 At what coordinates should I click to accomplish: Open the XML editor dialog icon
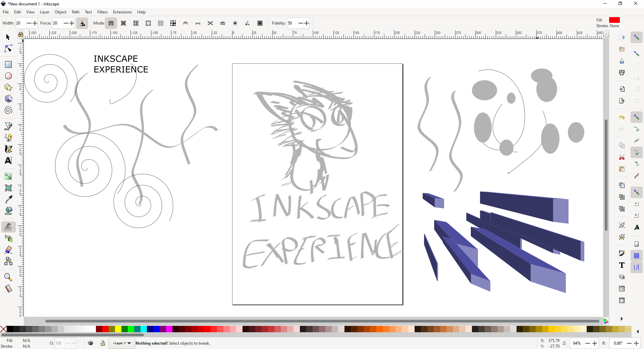pos(622,289)
